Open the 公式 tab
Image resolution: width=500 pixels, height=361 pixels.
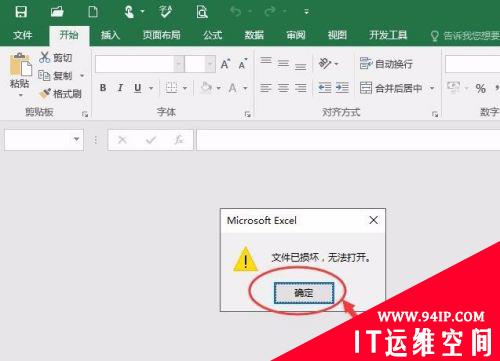pyautogui.click(x=213, y=35)
